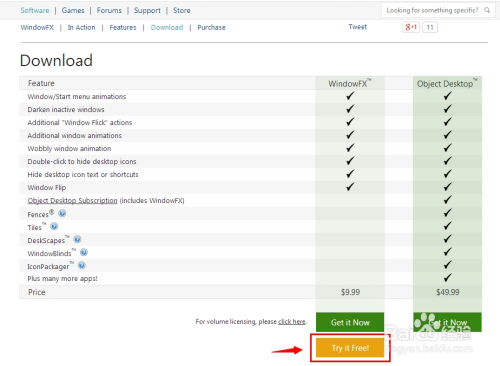The width and height of the screenshot is (500, 366).
Task: Click the DeskScapes product name
Action: click(x=46, y=240)
